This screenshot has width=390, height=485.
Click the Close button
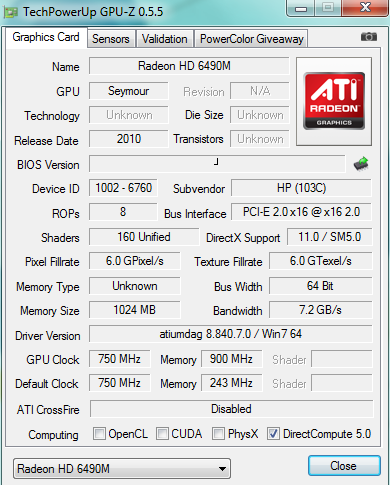[x=344, y=466]
